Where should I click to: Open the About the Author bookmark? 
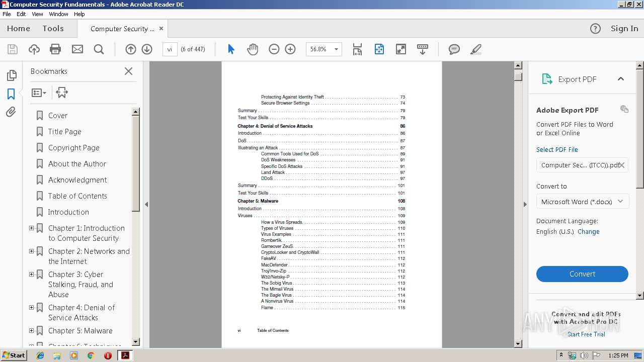click(x=77, y=164)
